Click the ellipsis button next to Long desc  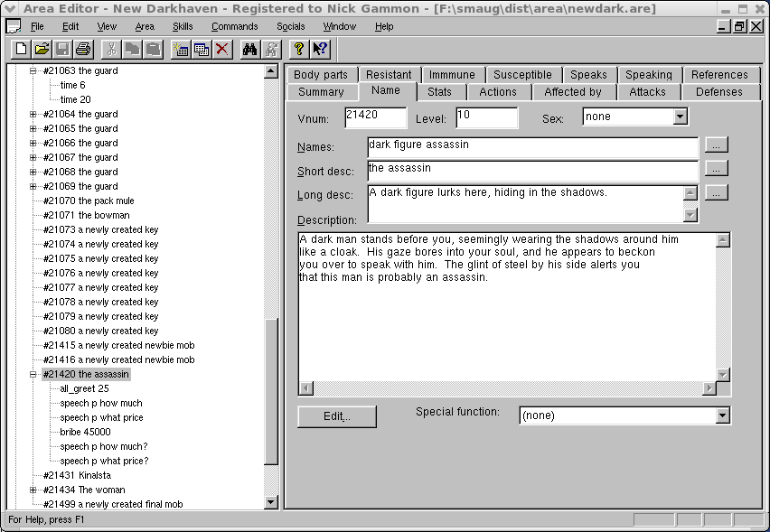tap(717, 193)
